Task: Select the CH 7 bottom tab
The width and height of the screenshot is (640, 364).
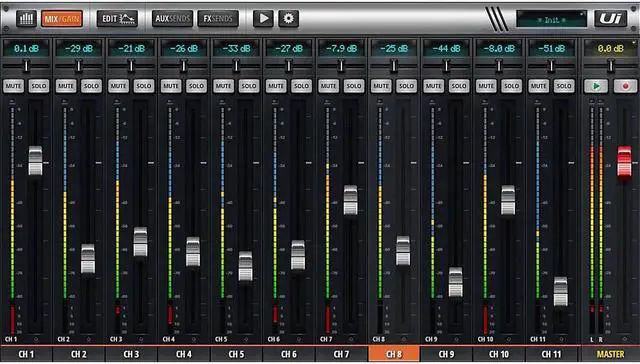Action: pyautogui.click(x=341, y=354)
